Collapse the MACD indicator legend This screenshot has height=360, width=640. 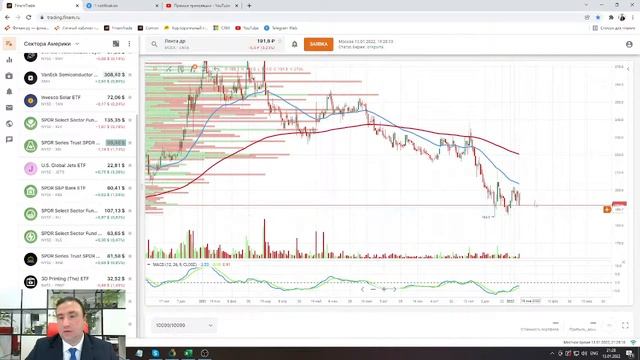coord(149,264)
